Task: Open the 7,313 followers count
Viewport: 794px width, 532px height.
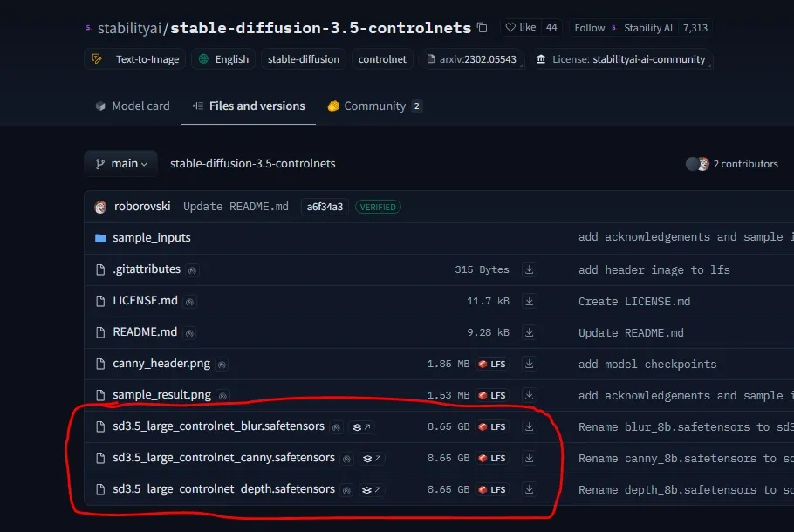Action: click(695, 28)
